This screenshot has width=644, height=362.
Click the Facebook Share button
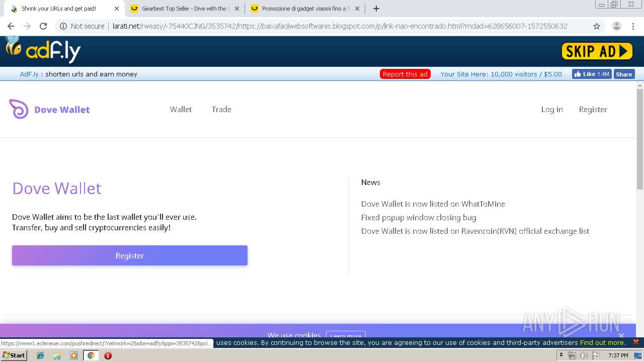tap(624, 74)
